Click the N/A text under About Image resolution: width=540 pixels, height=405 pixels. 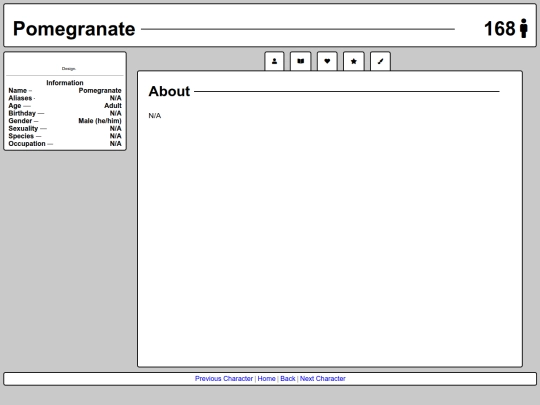155,116
